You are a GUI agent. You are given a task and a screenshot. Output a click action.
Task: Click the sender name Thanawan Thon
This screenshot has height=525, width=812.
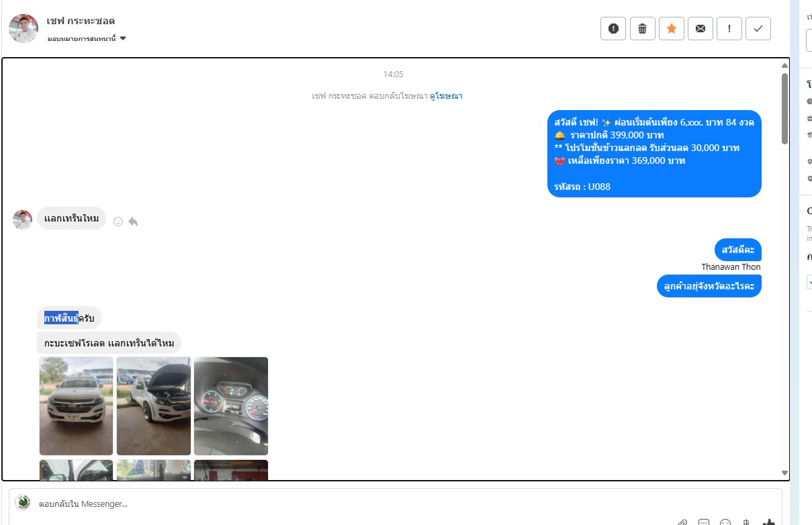click(731, 267)
